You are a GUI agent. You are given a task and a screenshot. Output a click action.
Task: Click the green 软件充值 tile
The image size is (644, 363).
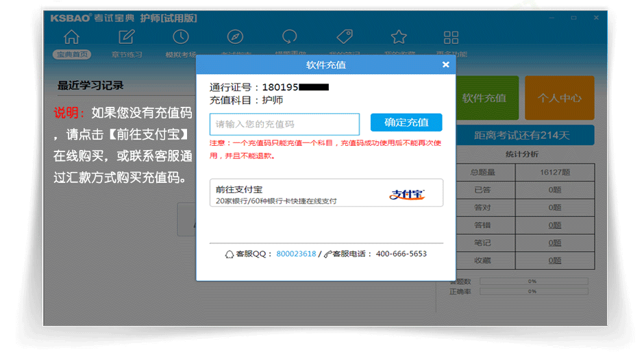(484, 98)
